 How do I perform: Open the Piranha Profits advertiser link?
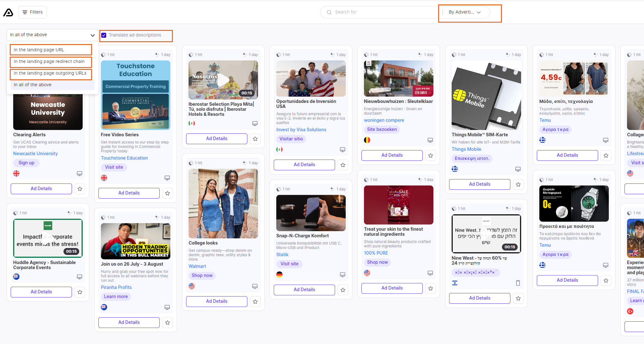(116, 287)
